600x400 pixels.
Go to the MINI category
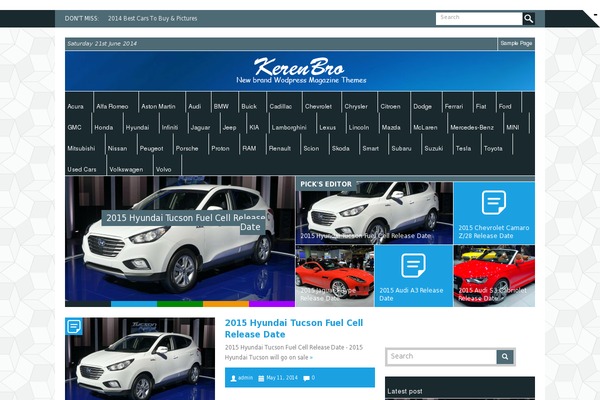click(x=513, y=127)
